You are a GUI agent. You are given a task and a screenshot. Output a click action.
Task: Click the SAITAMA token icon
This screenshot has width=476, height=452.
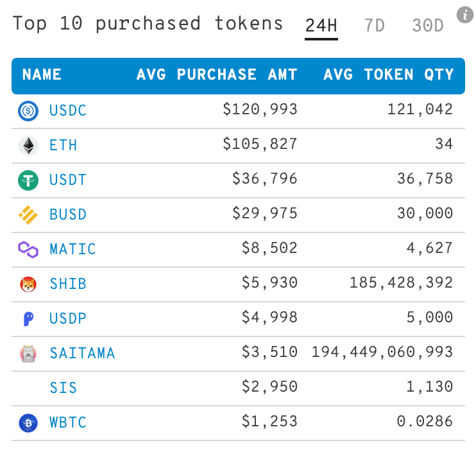click(28, 353)
